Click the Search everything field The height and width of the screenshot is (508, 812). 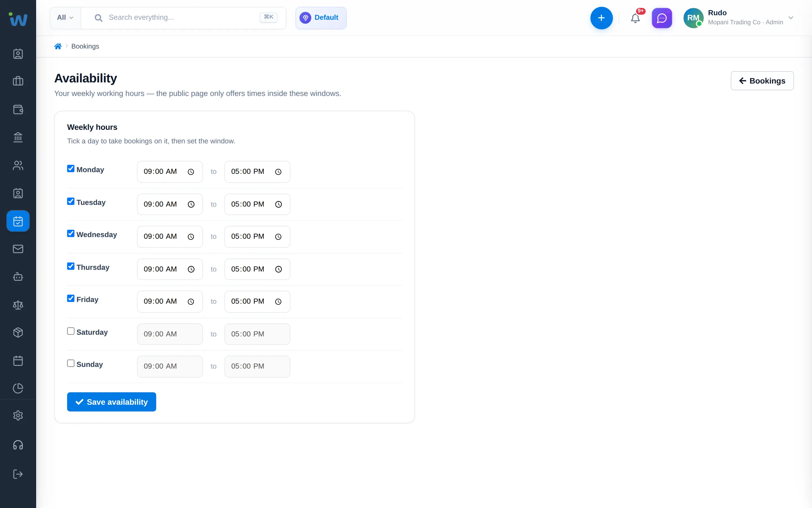[184, 18]
